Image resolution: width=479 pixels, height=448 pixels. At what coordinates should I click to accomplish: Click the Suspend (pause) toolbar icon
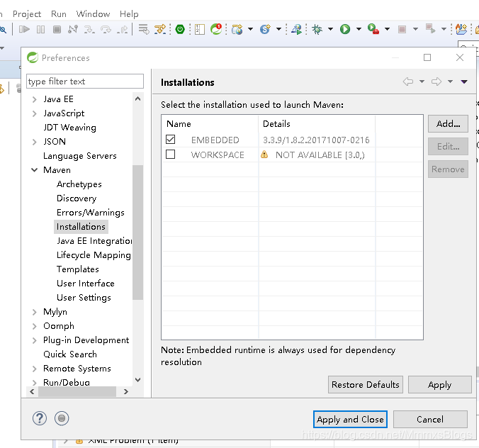pos(40,29)
